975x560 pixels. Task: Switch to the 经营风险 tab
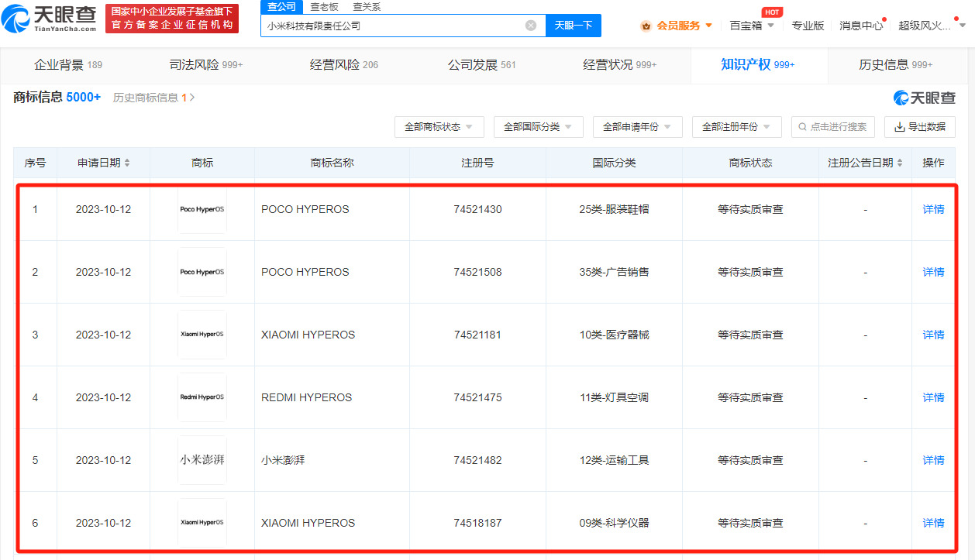pos(344,65)
